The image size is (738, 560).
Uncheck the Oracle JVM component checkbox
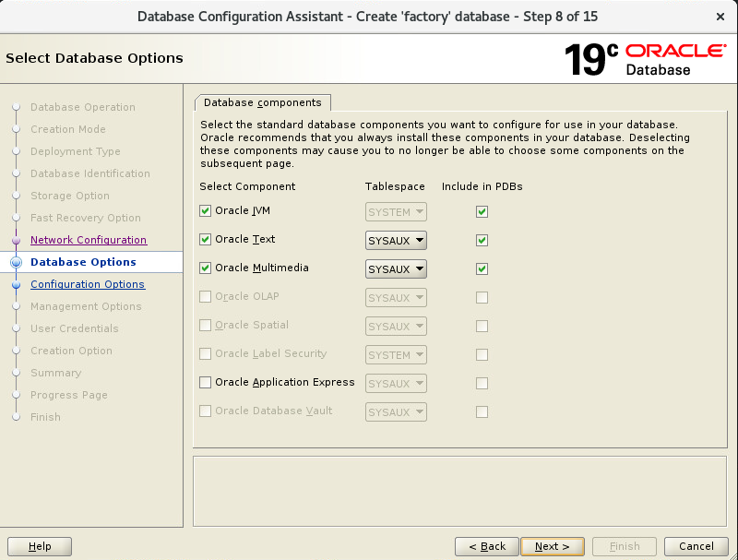click(x=205, y=211)
